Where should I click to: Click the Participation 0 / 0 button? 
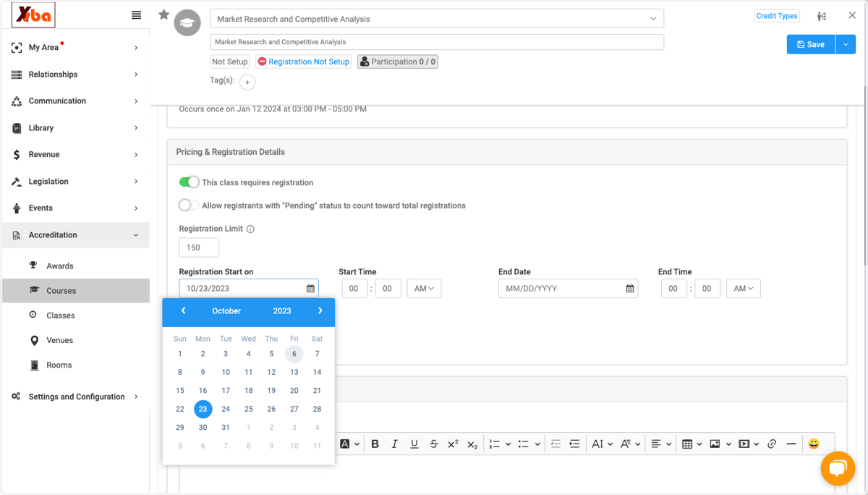[398, 62]
